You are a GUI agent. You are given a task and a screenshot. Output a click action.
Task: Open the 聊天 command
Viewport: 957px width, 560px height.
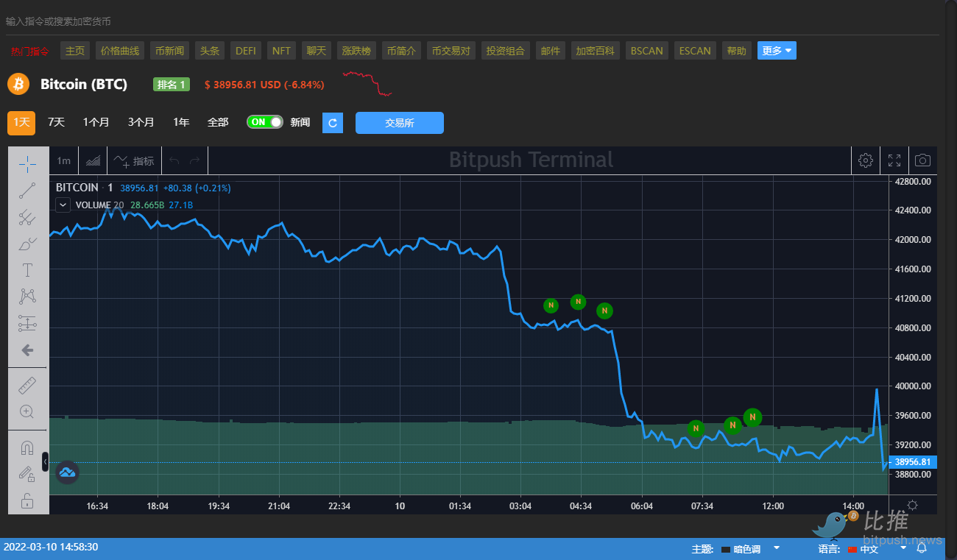(x=317, y=51)
